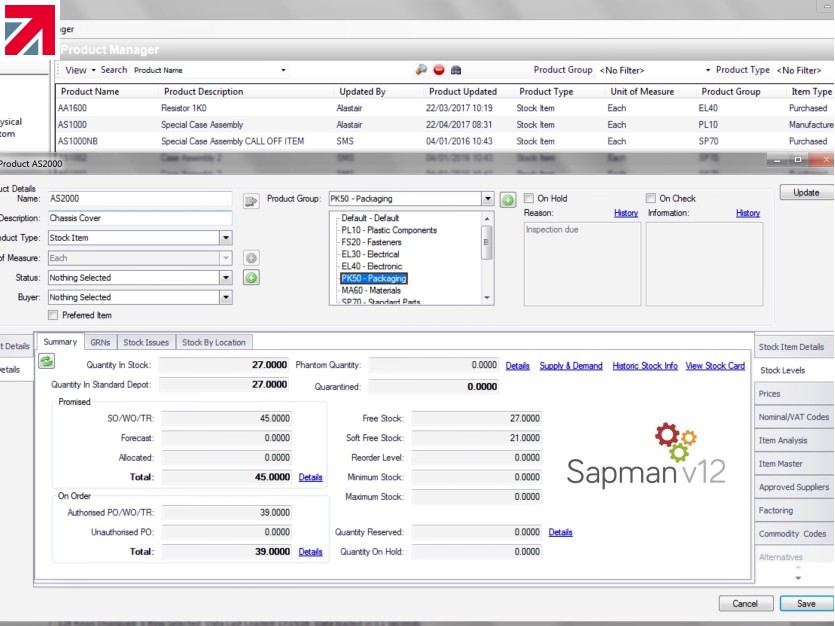Screen dimensions: 835x626
Task: Select the AA1600 row in Product Manager
Action: point(445,108)
